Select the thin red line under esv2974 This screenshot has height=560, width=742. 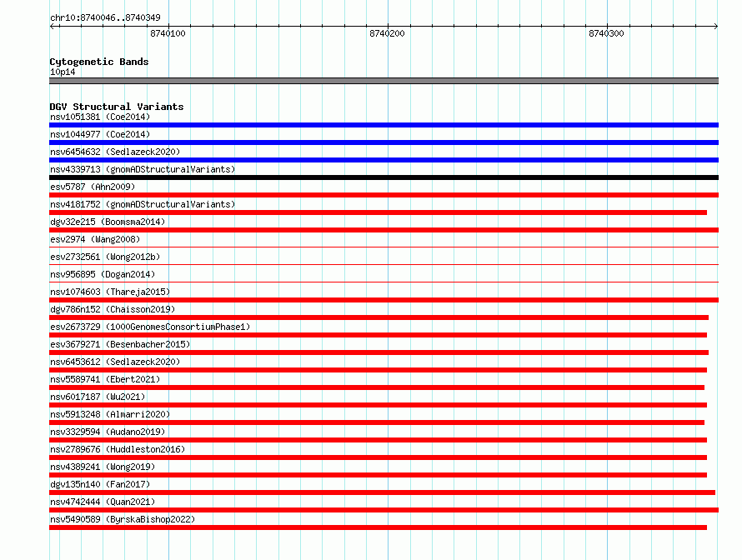point(384,247)
